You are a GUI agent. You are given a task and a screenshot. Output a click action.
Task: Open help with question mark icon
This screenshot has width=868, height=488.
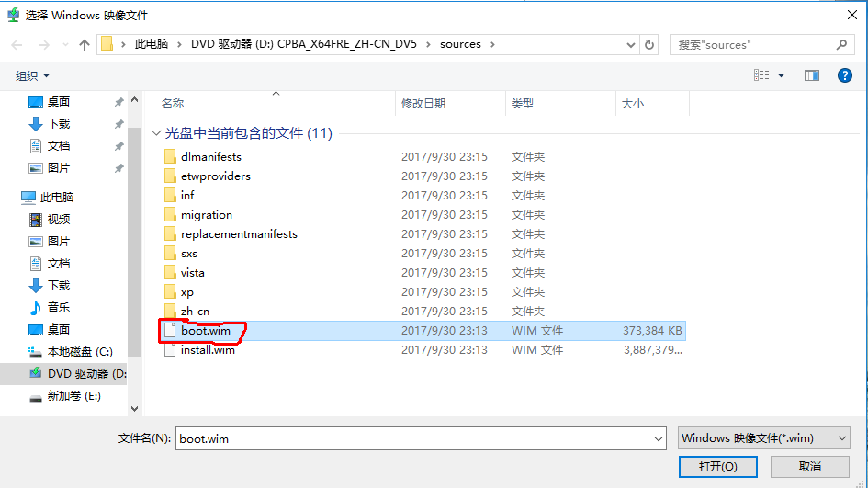click(x=845, y=75)
